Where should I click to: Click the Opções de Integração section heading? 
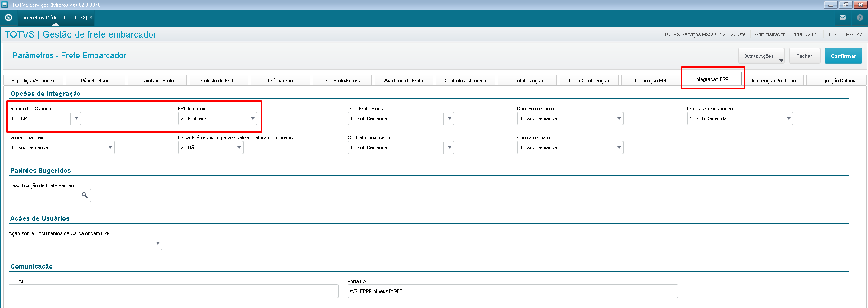pyautogui.click(x=45, y=94)
